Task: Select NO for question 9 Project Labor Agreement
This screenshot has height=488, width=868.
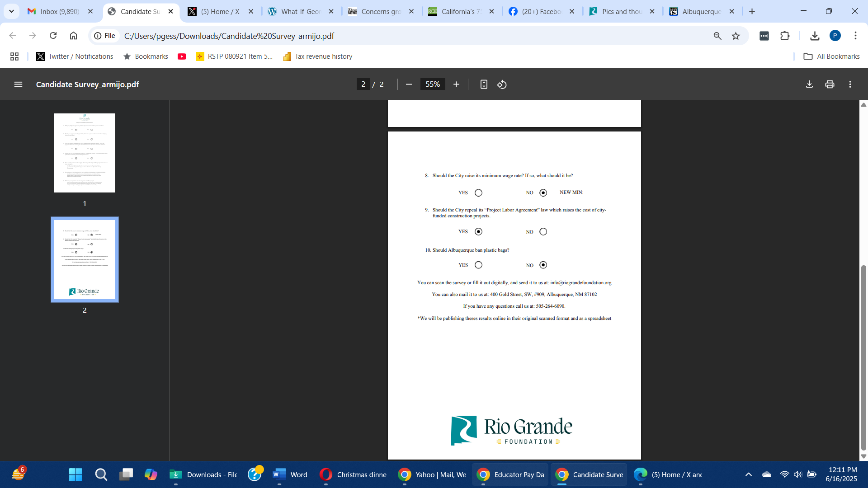Action: [543, 232]
